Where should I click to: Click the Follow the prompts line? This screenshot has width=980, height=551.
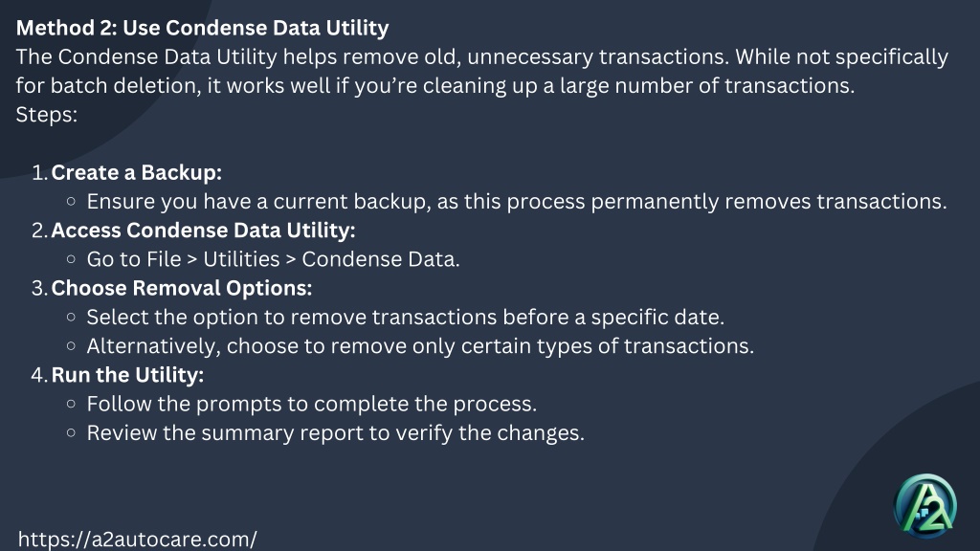click(x=312, y=405)
